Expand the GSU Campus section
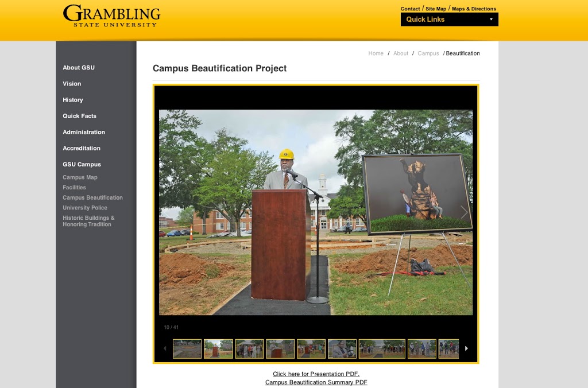This screenshot has height=388, width=588. 82,164
